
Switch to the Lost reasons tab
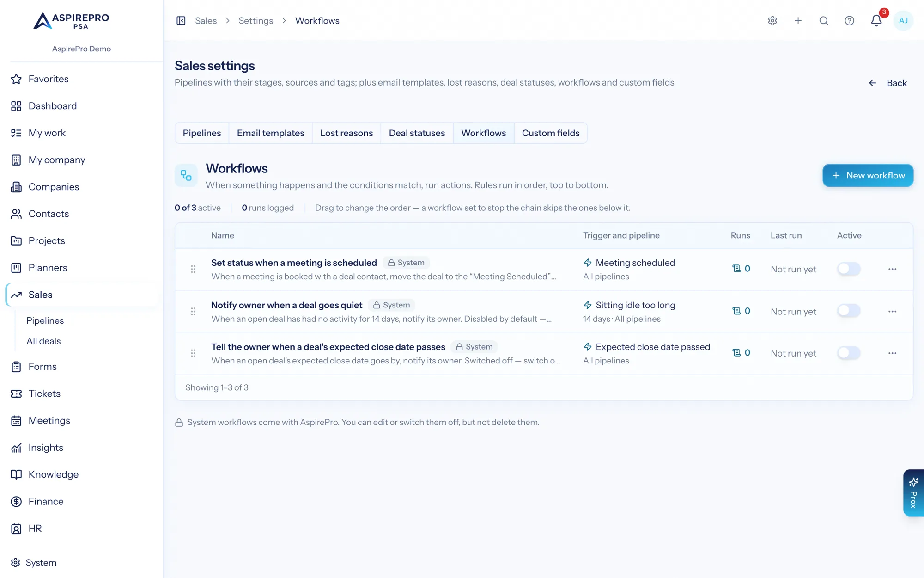(346, 133)
